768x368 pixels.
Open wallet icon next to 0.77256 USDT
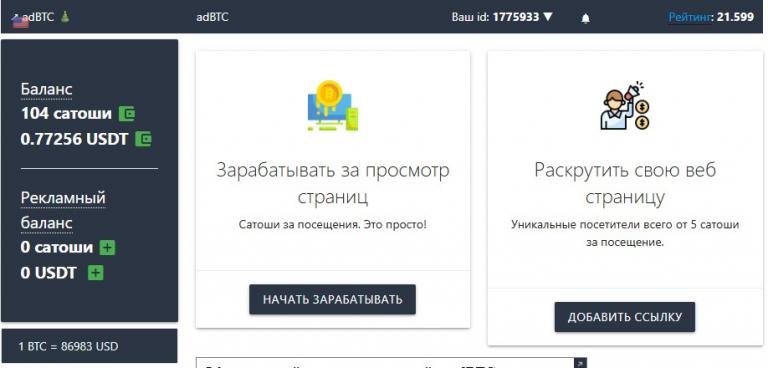tap(144, 139)
